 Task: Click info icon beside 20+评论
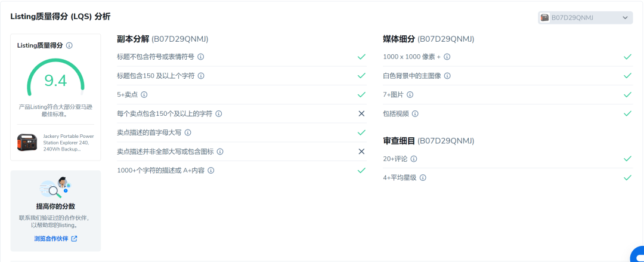(x=414, y=159)
